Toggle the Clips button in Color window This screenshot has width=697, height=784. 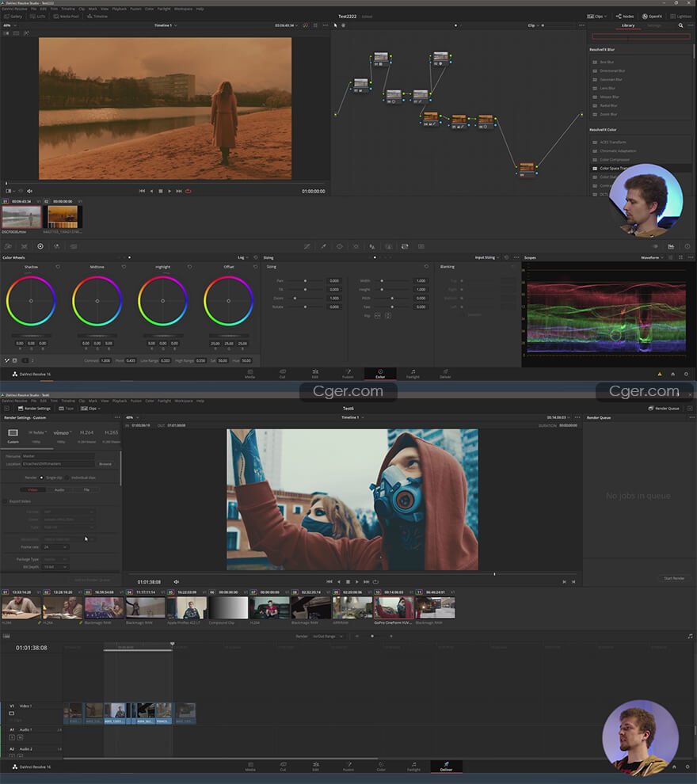click(596, 17)
